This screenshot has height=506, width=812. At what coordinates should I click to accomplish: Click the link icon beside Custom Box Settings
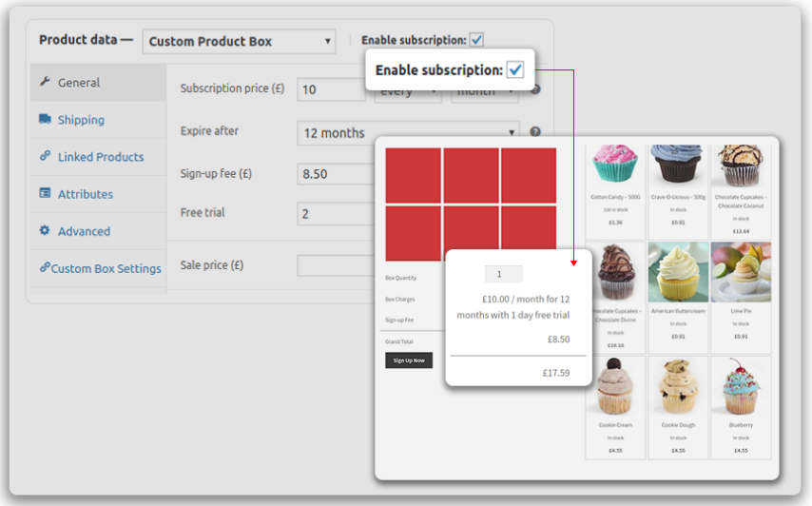[x=45, y=267]
